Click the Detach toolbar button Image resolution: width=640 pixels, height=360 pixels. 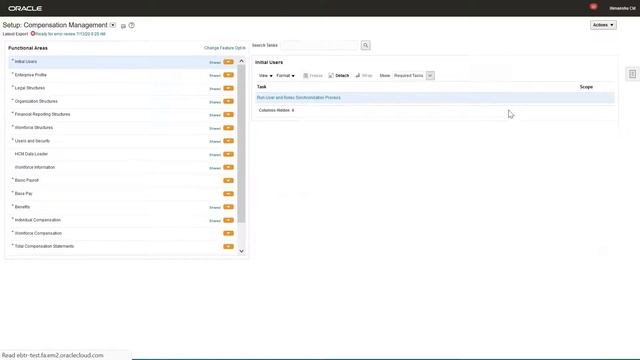coord(339,76)
